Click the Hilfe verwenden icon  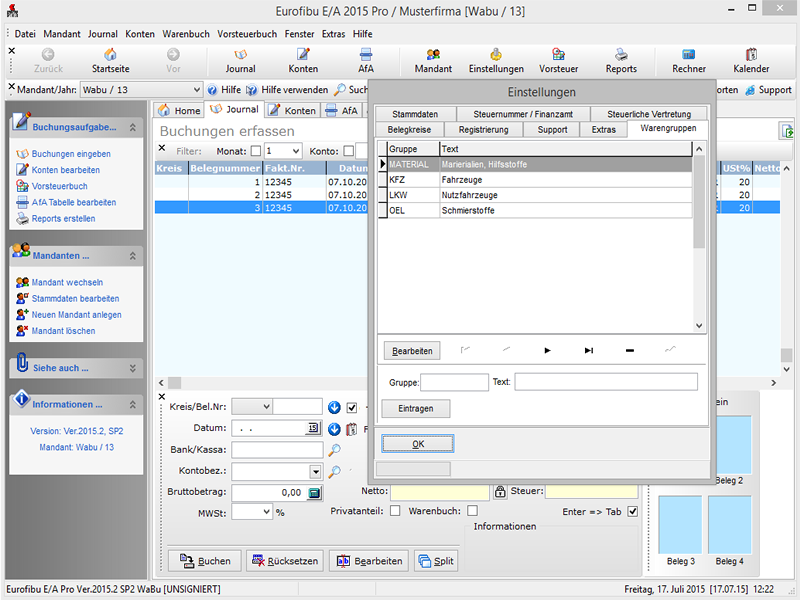click(x=252, y=90)
